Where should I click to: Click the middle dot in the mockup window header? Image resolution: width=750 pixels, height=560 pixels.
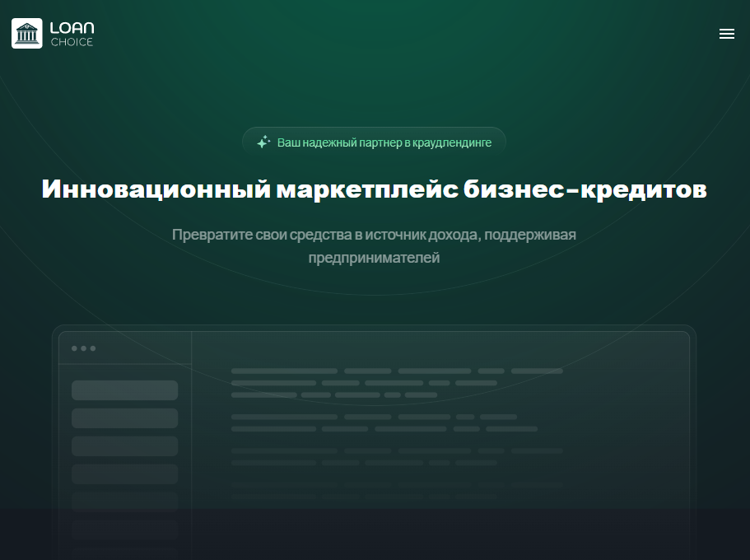coord(83,348)
